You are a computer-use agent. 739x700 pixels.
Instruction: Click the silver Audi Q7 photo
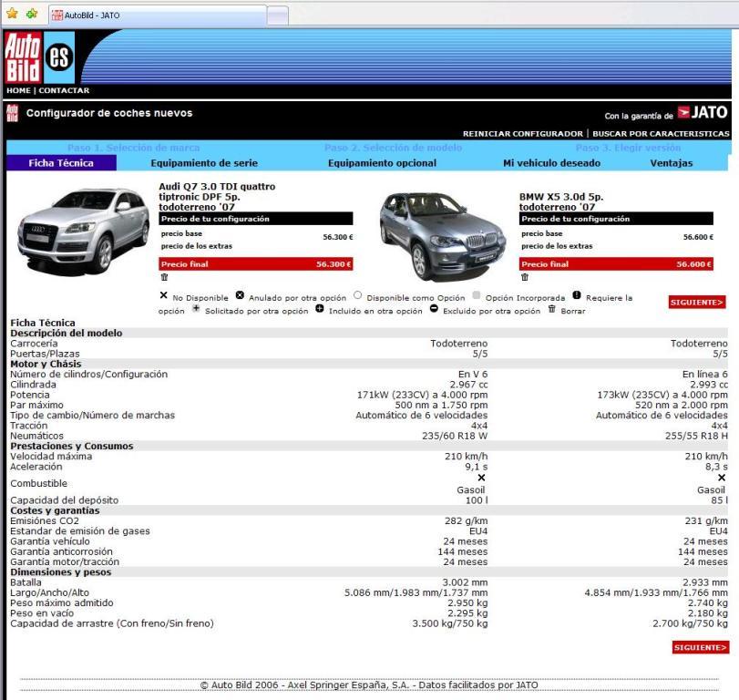tap(83, 232)
